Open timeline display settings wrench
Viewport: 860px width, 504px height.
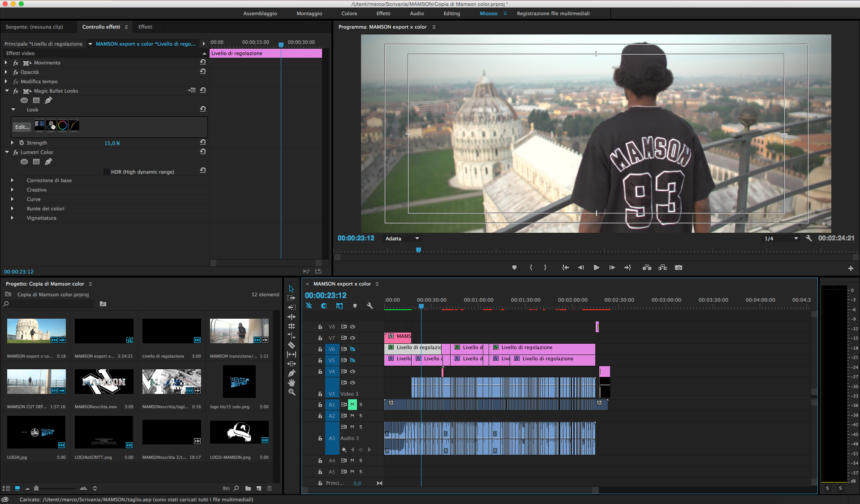[370, 306]
